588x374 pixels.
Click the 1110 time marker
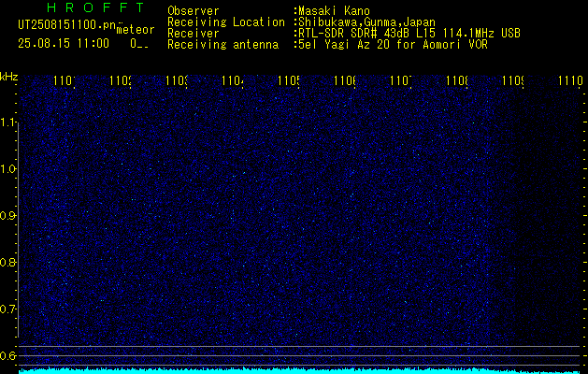570,80
